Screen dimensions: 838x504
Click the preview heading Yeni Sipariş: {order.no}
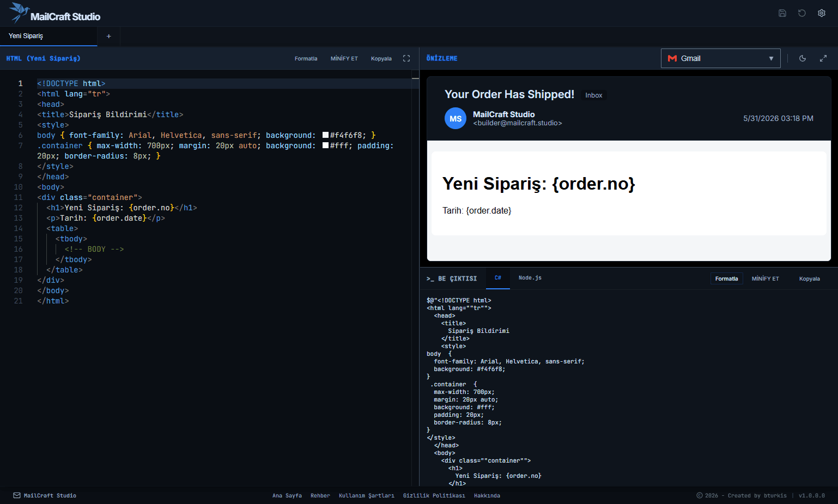pos(538,184)
